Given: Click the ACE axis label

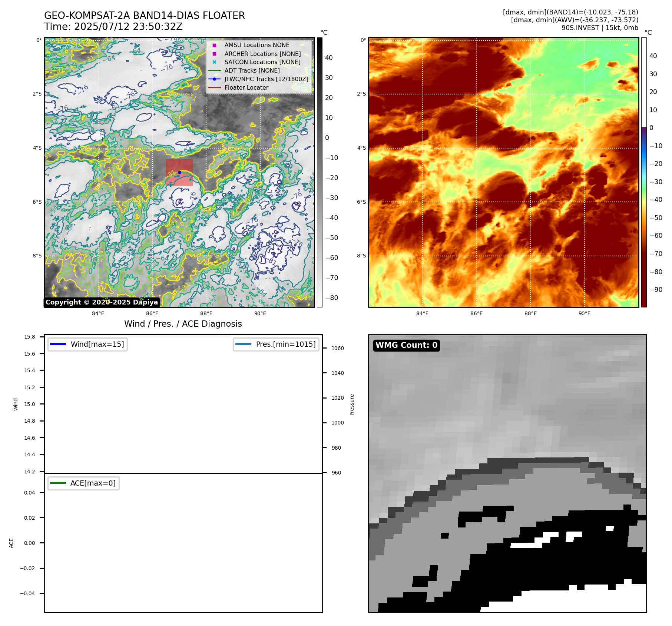Looking at the screenshot, I should point(11,543).
